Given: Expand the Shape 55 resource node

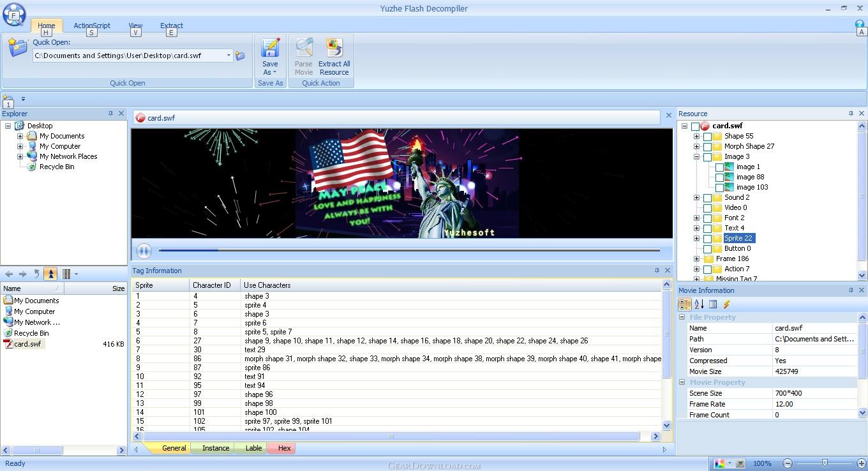Looking at the screenshot, I should pos(696,136).
